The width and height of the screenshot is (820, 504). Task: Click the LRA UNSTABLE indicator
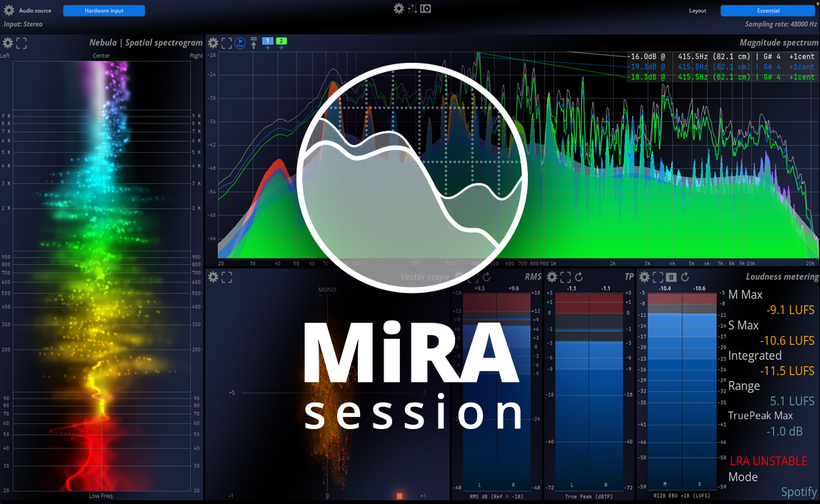click(768, 460)
